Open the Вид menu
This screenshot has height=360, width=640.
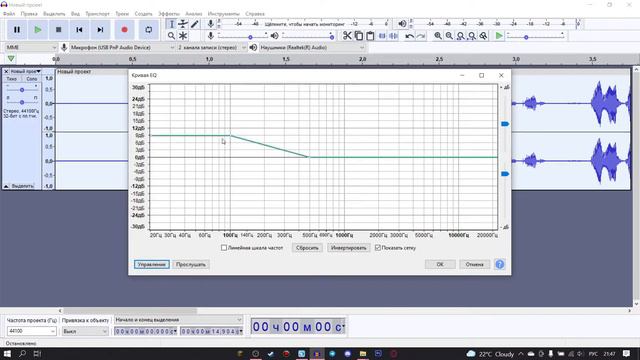tap(76, 13)
